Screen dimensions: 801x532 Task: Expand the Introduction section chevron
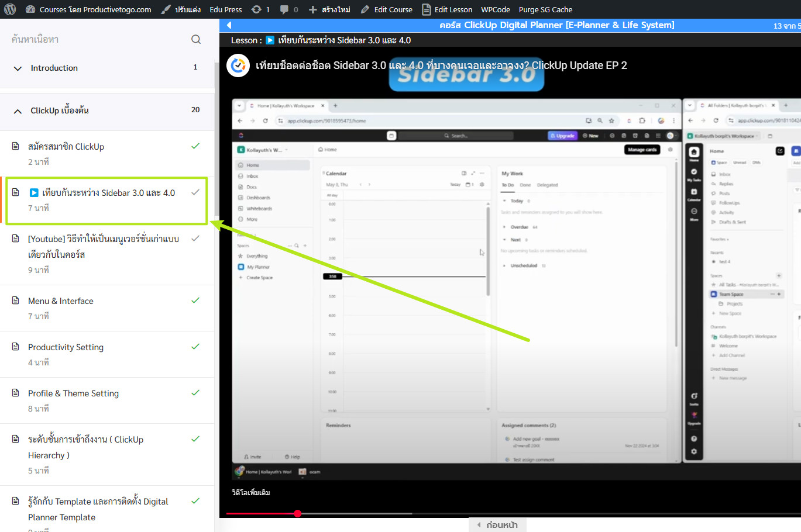click(x=18, y=68)
